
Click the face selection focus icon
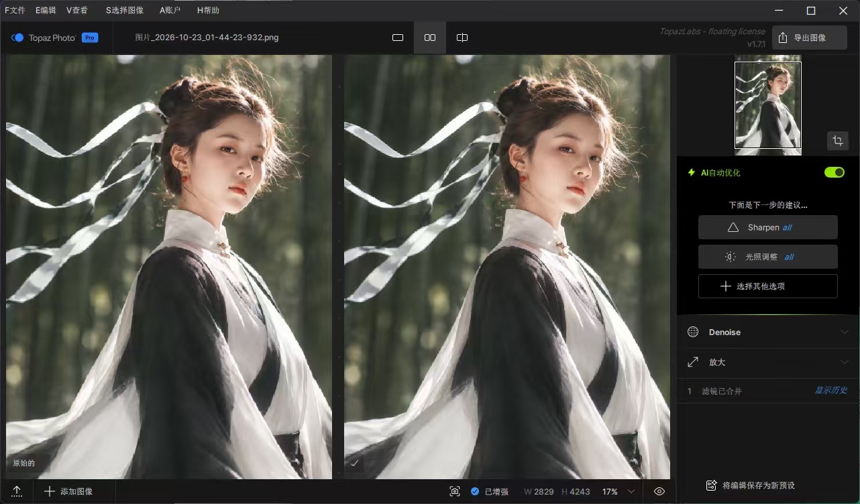[455, 491]
